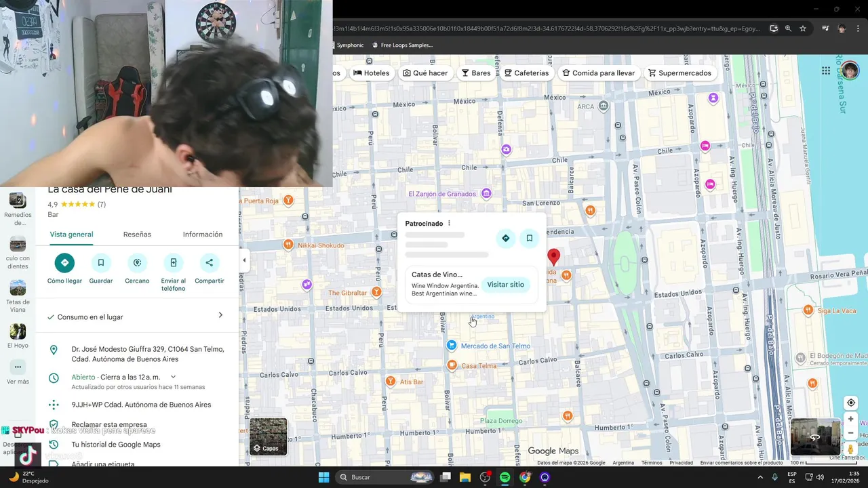Click the Siga La Vaca restaurant marker
The height and width of the screenshot is (488, 868).
pyautogui.click(x=808, y=310)
